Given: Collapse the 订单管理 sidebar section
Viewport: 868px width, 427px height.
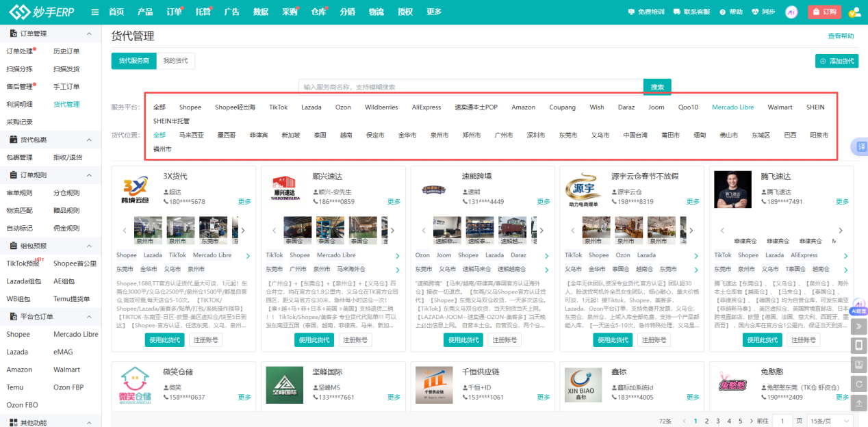Looking at the screenshot, I should (x=88, y=34).
